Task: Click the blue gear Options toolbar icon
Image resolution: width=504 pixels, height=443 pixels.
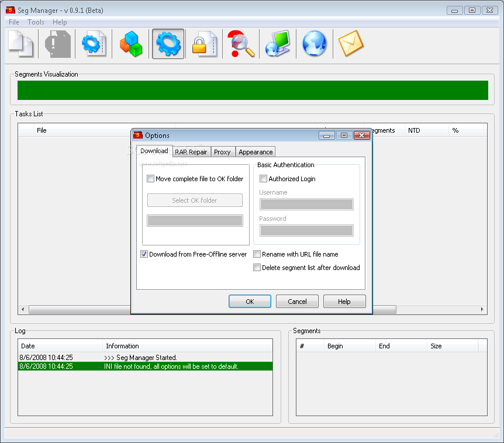Action: (168, 44)
